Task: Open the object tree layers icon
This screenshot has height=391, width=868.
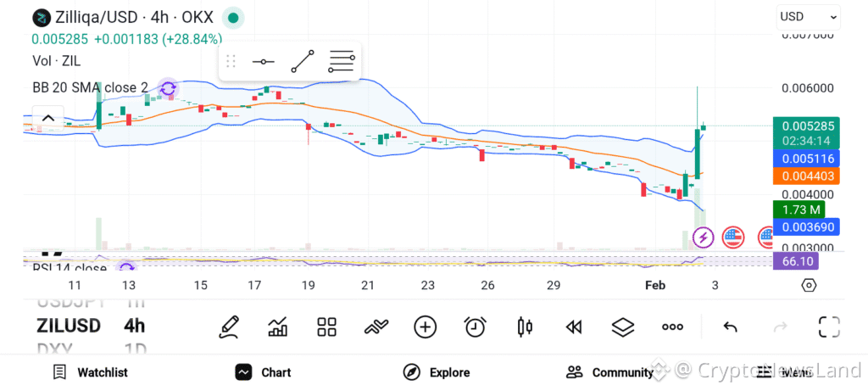Action: 623,327
